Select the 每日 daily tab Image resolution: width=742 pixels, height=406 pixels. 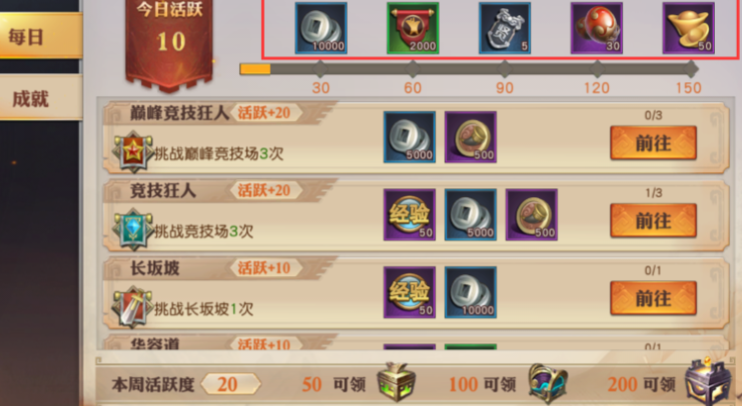tap(41, 36)
